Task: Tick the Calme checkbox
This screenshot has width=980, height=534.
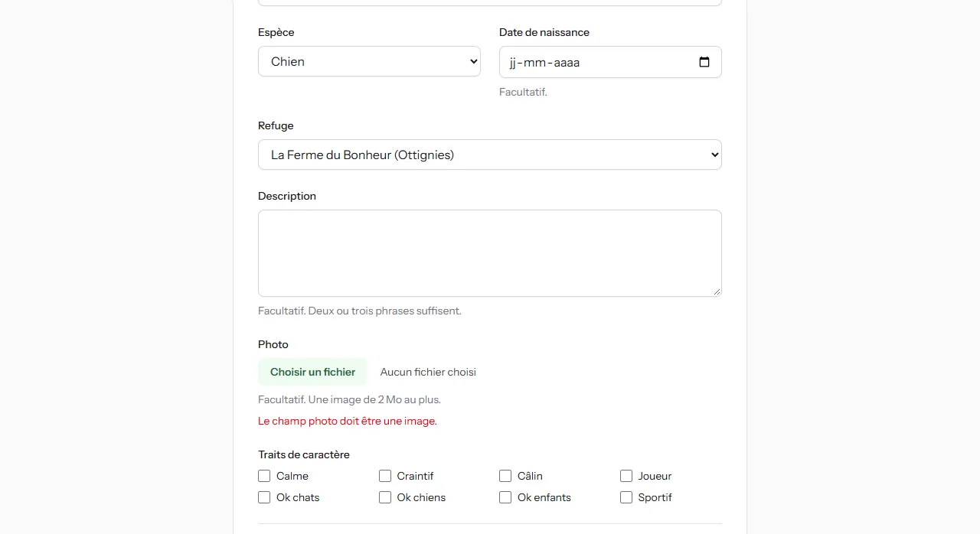Action: tap(264, 476)
